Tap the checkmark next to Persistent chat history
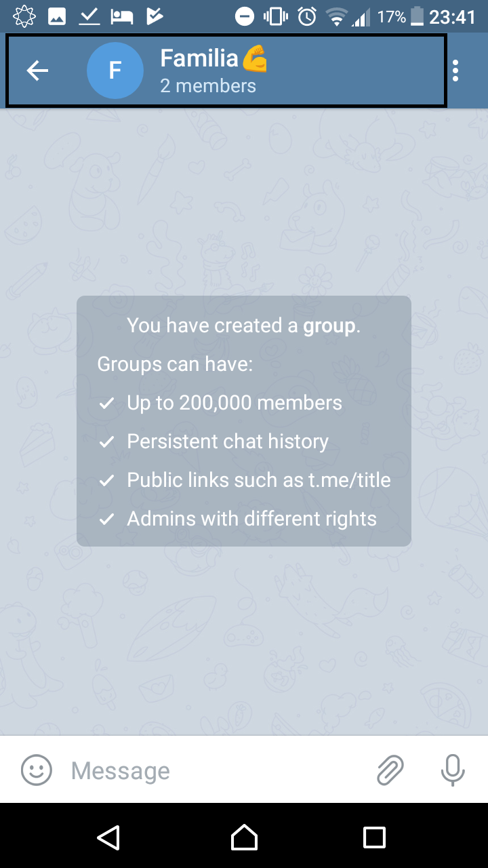This screenshot has width=488, height=868. point(106,441)
